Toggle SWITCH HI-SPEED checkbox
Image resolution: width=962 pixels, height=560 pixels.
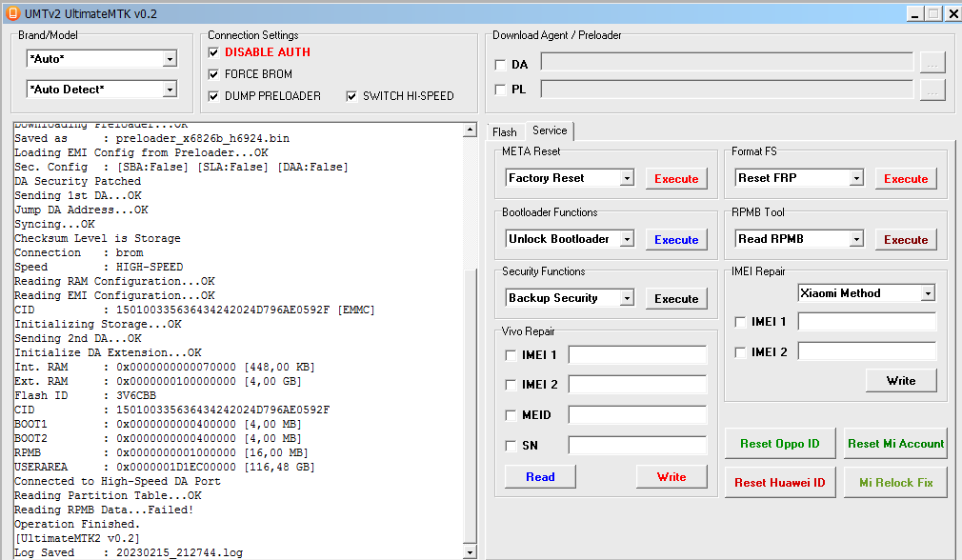pos(351,96)
